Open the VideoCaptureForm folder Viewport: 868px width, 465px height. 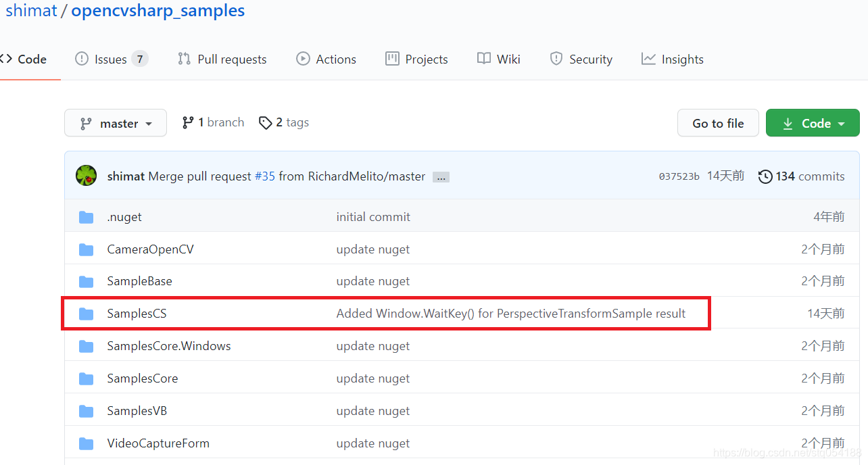tap(158, 443)
